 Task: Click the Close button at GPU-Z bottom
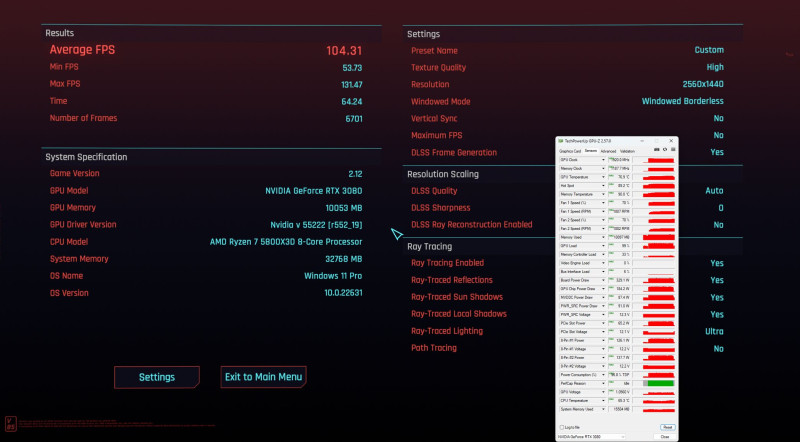665,436
